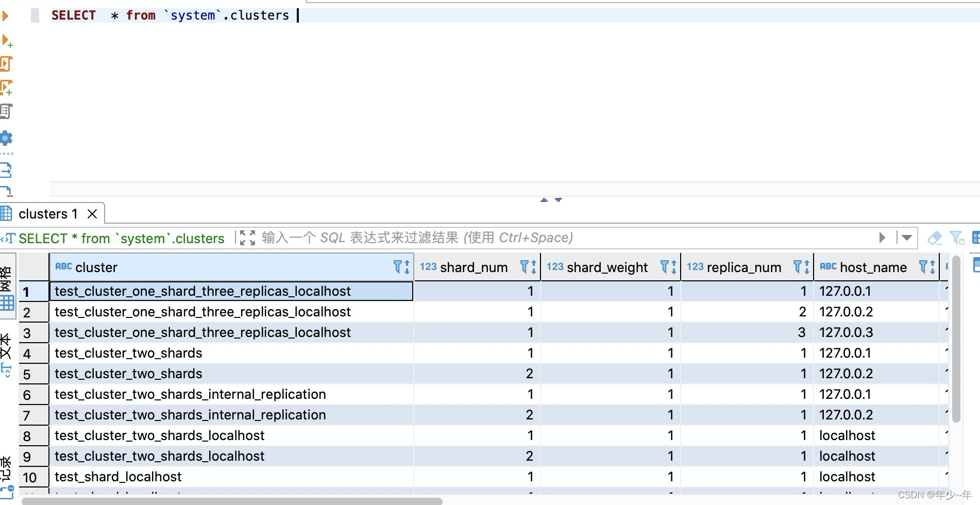Screen dimensions: 980x505
Task: Switch results to text view (文本)
Action: [x=6, y=356]
